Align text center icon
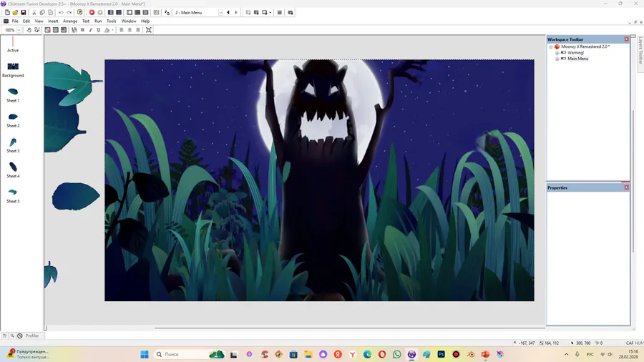The width and height of the screenshot is (644, 362). (x=130, y=30)
